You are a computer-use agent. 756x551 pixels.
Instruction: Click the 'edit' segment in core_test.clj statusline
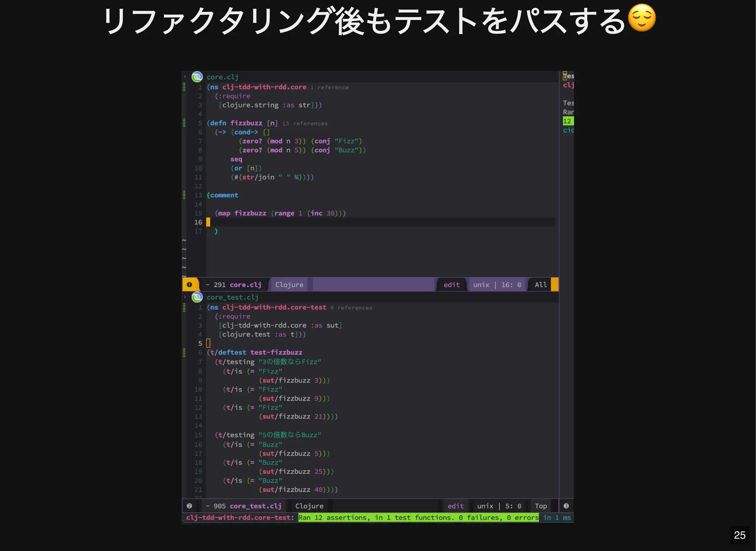click(456, 506)
